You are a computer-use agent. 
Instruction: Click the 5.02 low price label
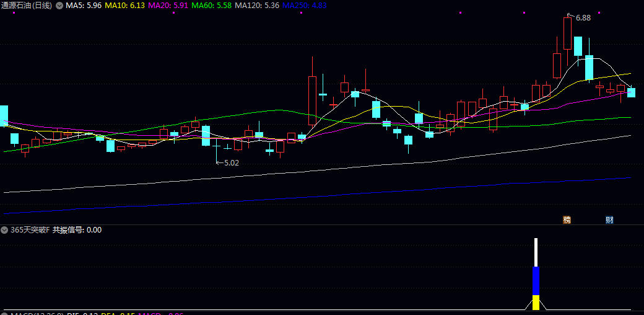231,163
